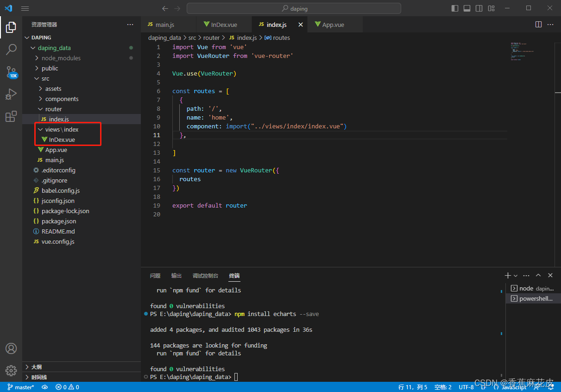Select the 终端 terminal panel tab
The image size is (561, 392).
(x=234, y=276)
